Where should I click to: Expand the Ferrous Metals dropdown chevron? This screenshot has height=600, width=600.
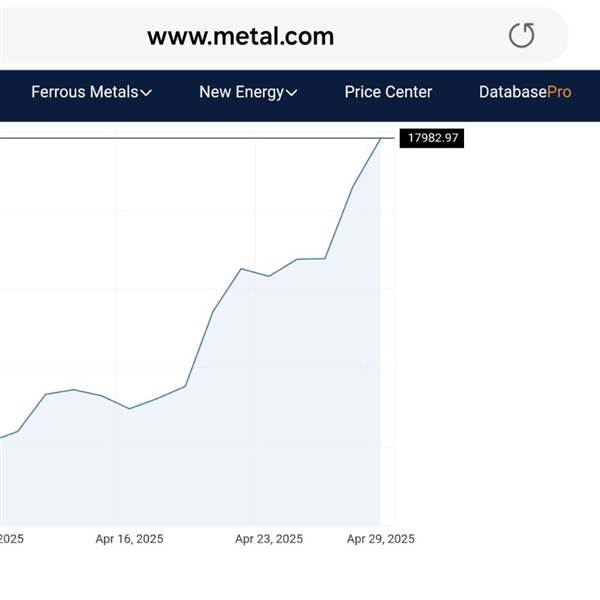pyautogui.click(x=146, y=93)
